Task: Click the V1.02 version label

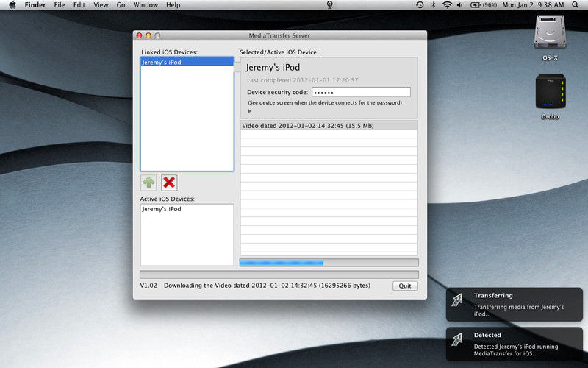Action: 148,286
